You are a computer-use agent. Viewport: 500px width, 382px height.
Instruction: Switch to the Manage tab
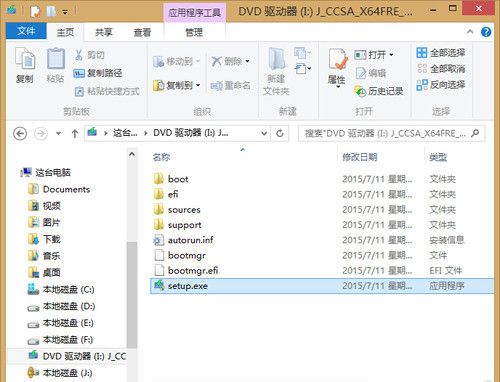194,32
